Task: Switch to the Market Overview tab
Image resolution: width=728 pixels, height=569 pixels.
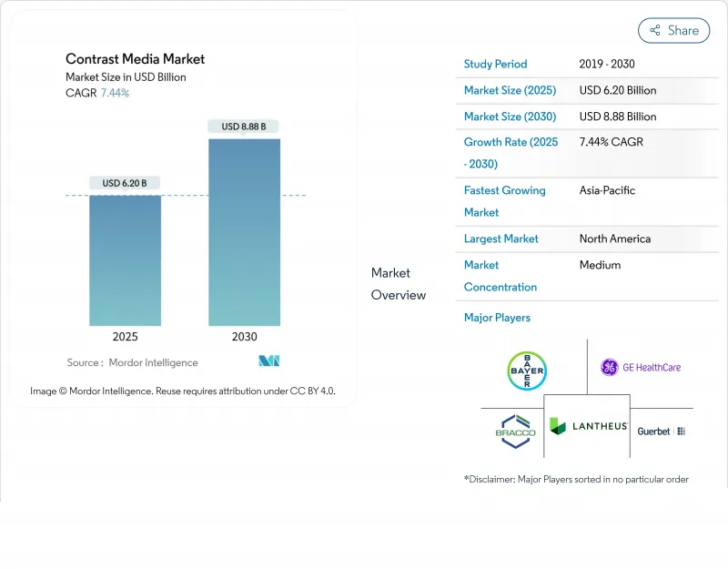Action: (x=398, y=283)
